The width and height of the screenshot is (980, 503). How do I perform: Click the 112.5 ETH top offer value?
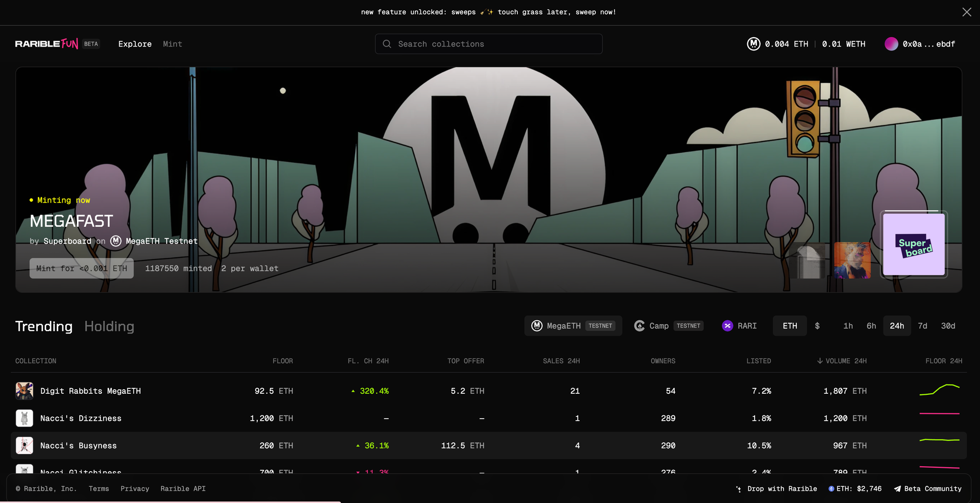pos(463,446)
